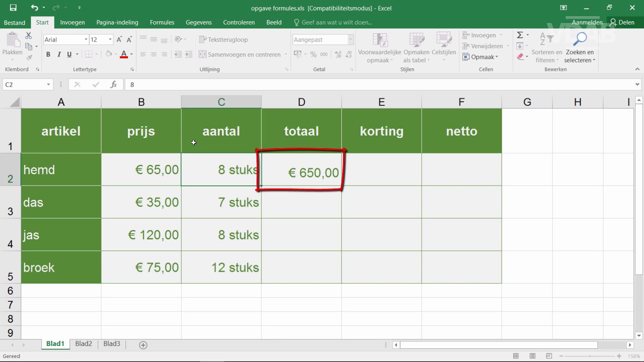Screen dimensions: 644x362
Task: Toggle Tekstterugloop wrap text
Action: (x=224, y=39)
